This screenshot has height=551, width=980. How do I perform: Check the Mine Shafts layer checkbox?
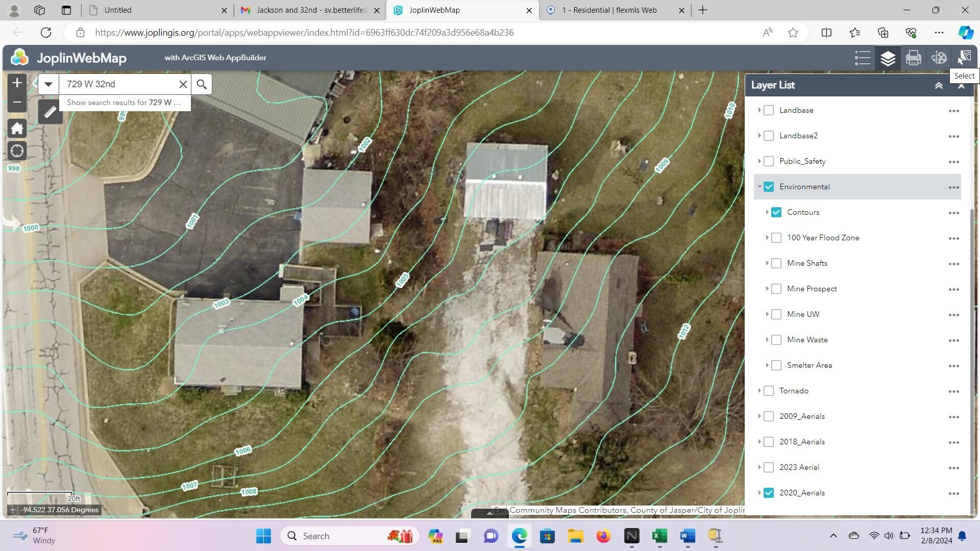point(776,263)
